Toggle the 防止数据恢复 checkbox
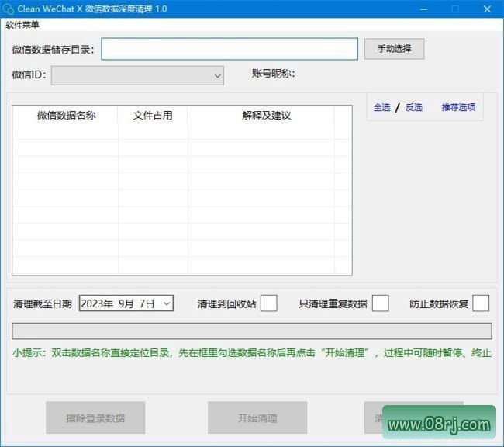Image resolution: width=504 pixels, height=447 pixels. coord(481,303)
